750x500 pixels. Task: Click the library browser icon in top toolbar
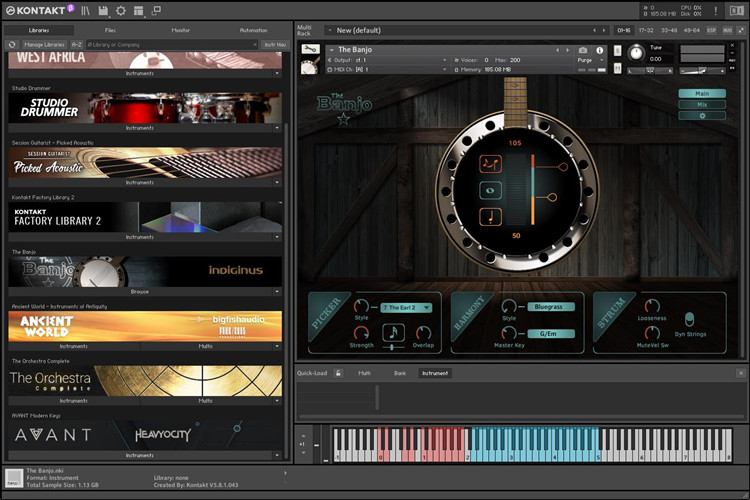[x=87, y=10]
